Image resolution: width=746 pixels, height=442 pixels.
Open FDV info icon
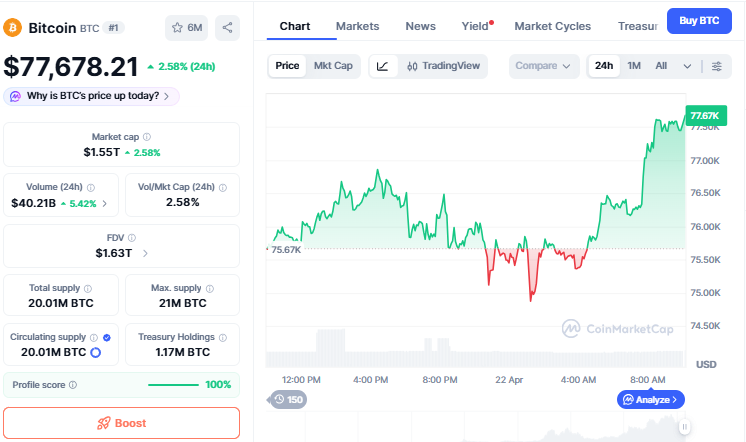click(132, 238)
